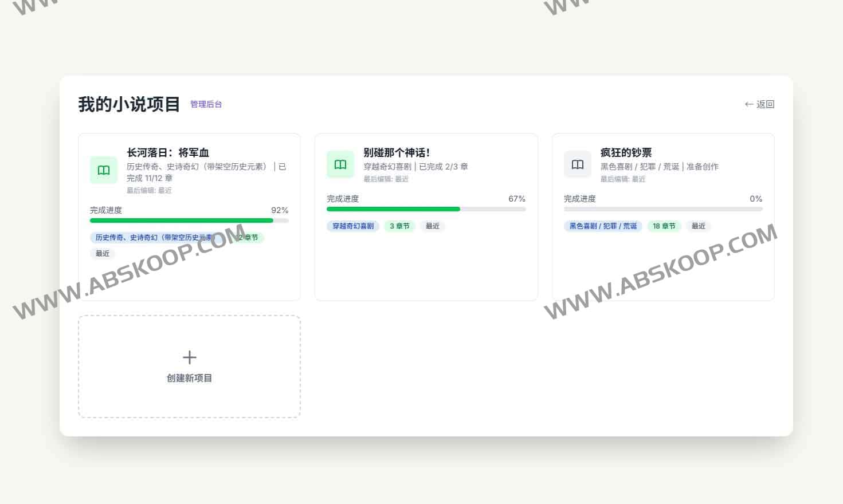Open the 管理后台 admin link
Viewport: 843px width, 504px height.
(x=206, y=104)
